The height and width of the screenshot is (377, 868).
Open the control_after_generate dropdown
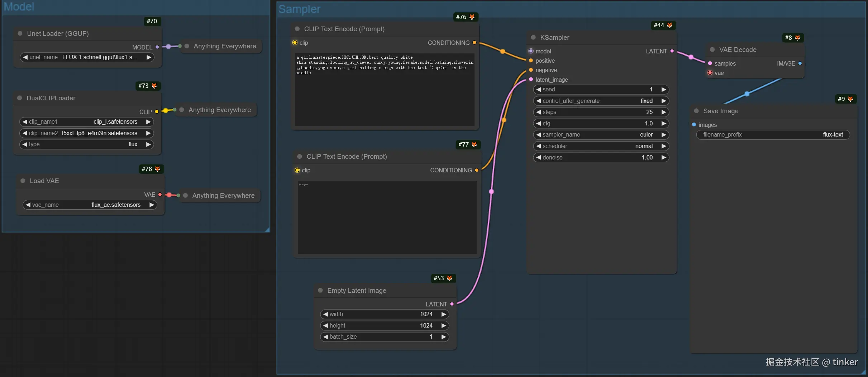coord(601,101)
